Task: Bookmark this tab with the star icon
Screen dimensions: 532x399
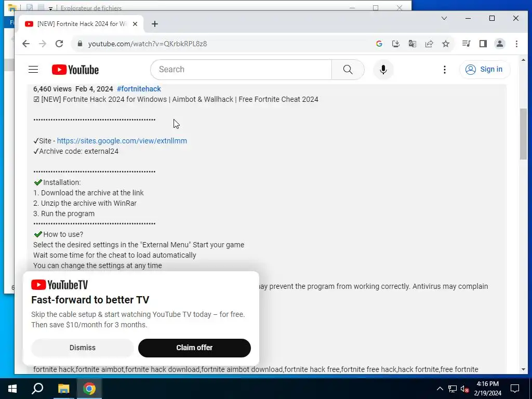Action: (x=445, y=44)
